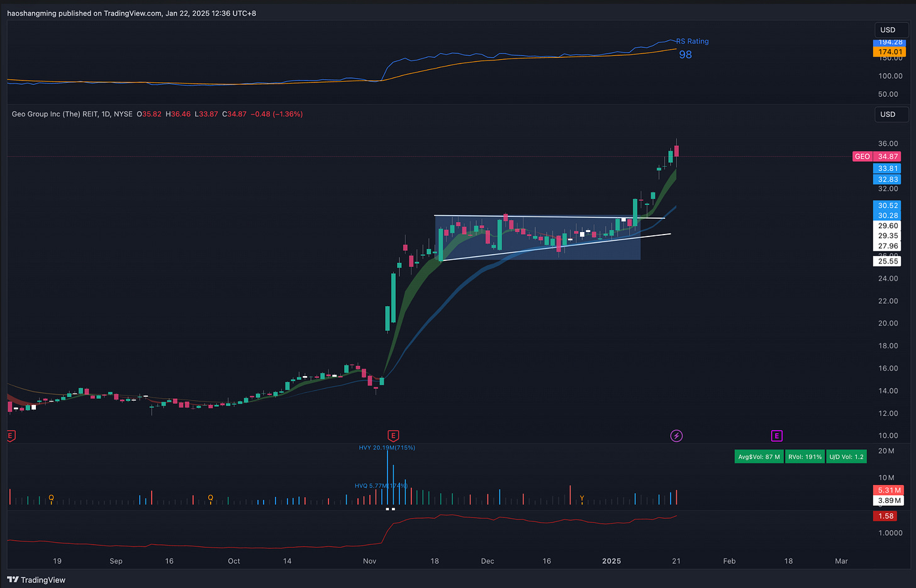Viewport: 916px width, 588px height.
Task: Click the white 3.89M volume label
Action: (x=890, y=501)
